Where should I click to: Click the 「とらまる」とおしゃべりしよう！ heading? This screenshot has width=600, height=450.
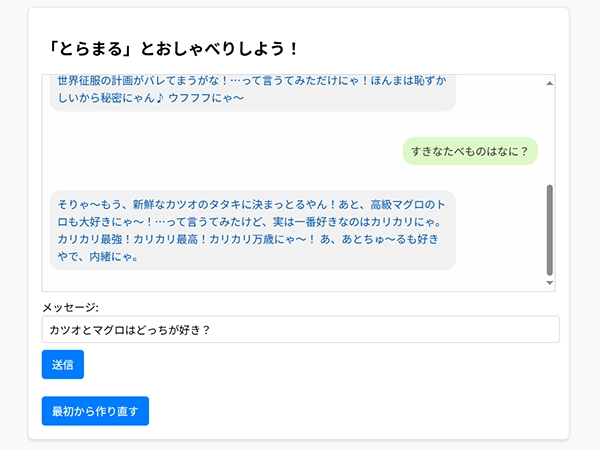click(x=173, y=48)
